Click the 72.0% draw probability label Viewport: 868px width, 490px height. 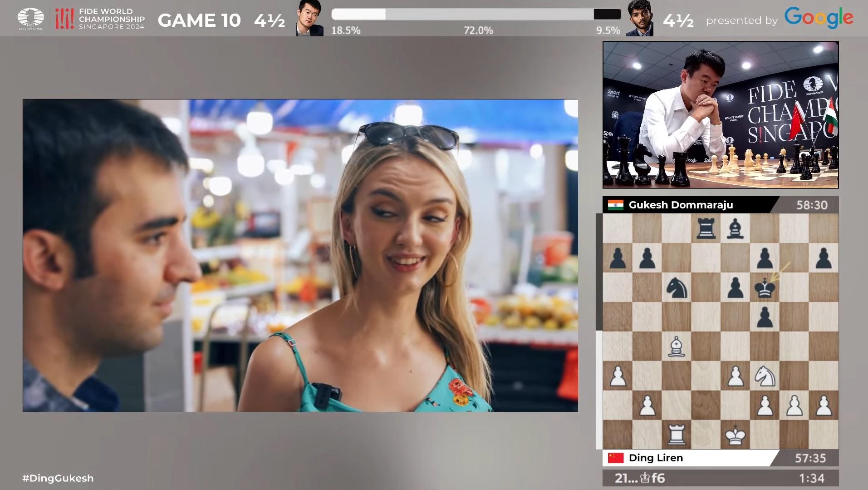[x=478, y=30]
